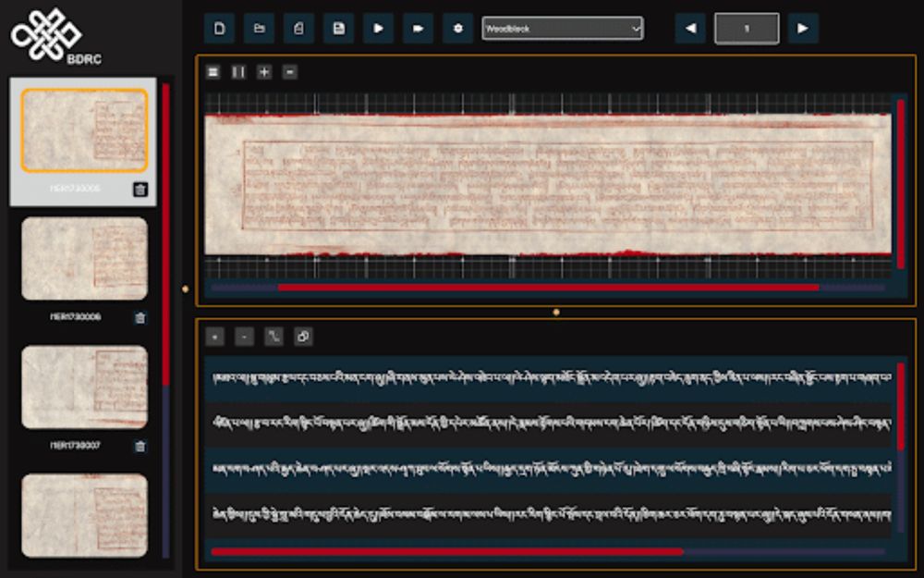Click the BDRC logo
The width and height of the screenshot is (924, 578).
pyautogui.click(x=56, y=35)
